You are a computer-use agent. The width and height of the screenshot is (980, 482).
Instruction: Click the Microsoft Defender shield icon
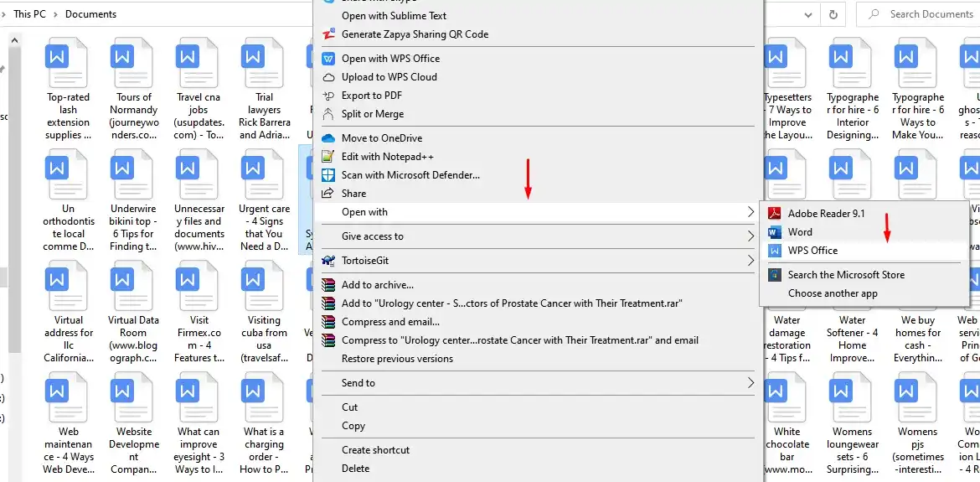(328, 175)
